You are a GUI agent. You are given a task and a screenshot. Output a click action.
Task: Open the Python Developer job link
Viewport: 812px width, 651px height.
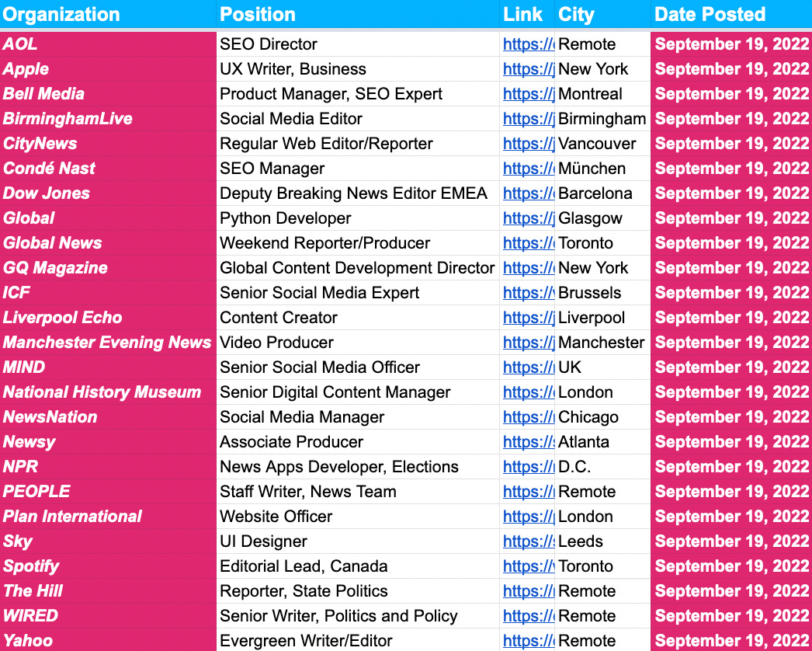click(528, 218)
